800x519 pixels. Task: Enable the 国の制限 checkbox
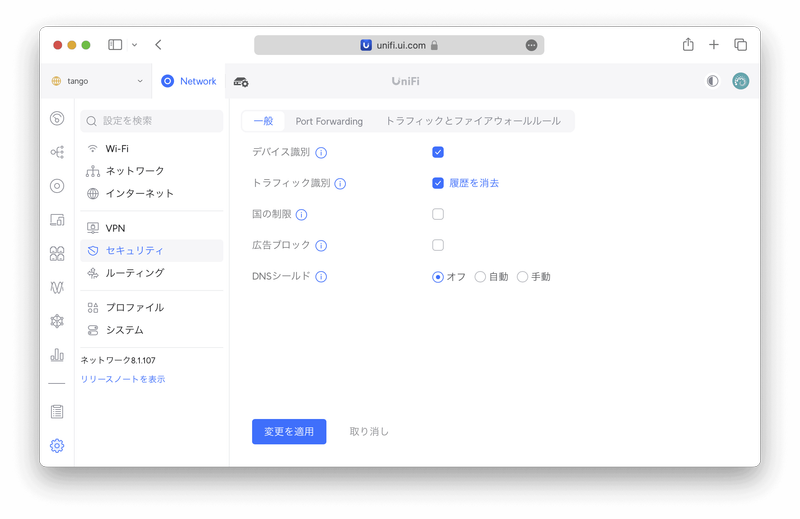coord(438,214)
